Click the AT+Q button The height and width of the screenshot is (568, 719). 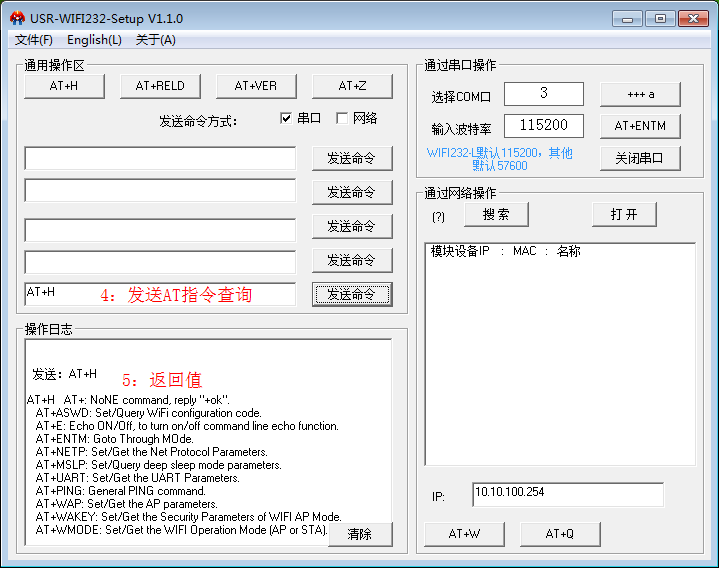coord(560,534)
